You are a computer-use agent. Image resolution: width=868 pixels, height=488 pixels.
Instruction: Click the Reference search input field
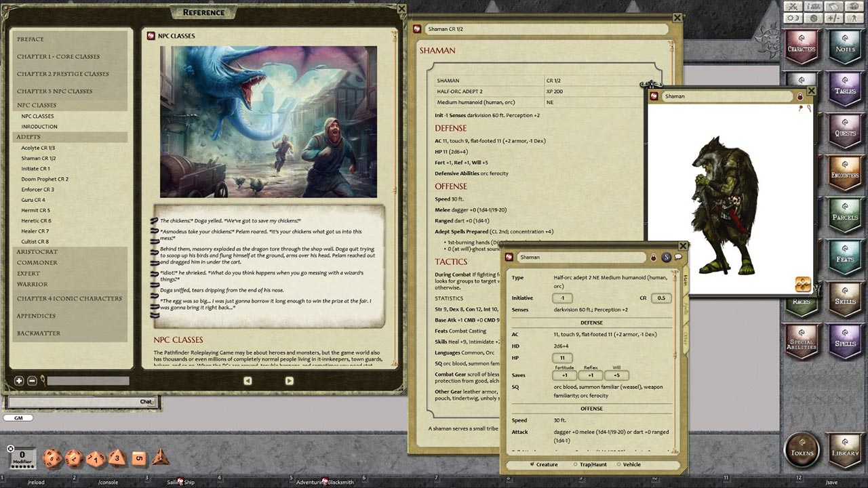88,381
